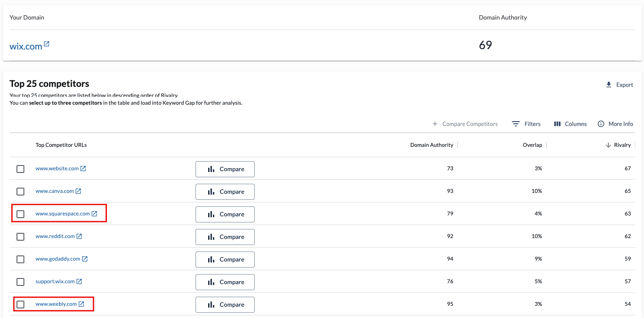The image size is (644, 318).
Task: Click the More Info icon
Action: 601,124
